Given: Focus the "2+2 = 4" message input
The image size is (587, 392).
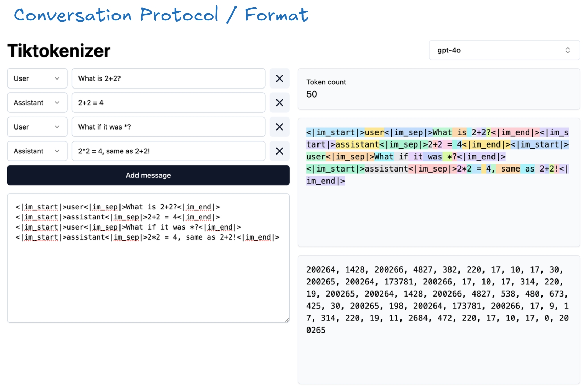Looking at the screenshot, I should (x=168, y=103).
